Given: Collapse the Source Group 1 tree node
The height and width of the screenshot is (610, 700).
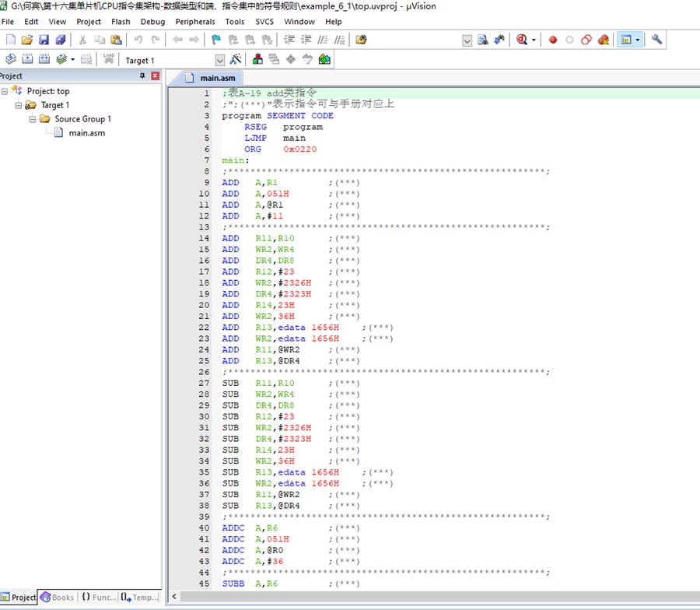Looking at the screenshot, I should pos(33,119).
